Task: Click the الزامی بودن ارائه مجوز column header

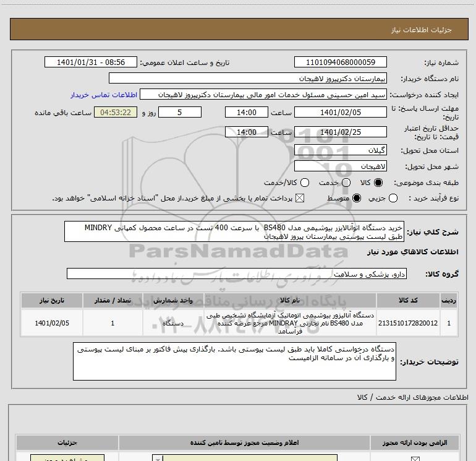Action: pyautogui.click(x=415, y=442)
